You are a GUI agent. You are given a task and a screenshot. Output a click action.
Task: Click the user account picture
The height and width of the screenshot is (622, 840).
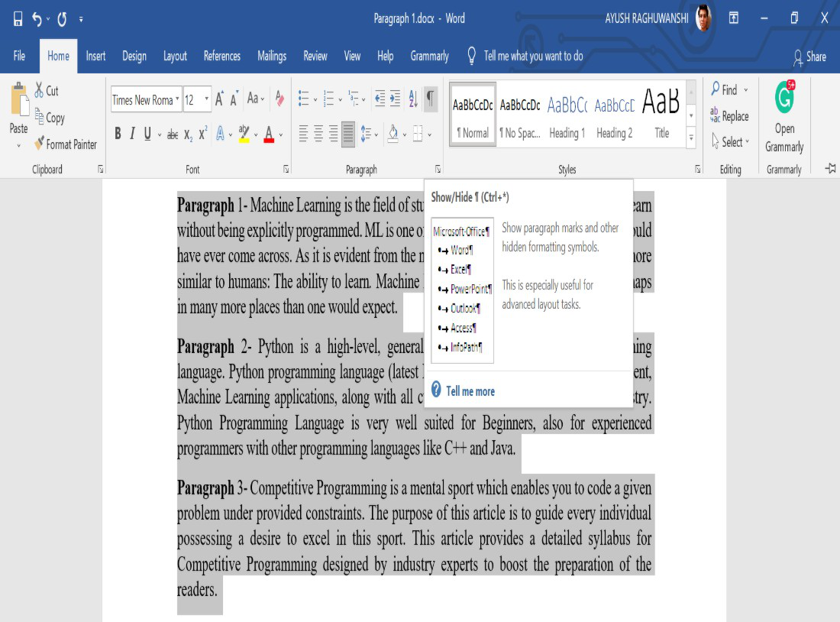[703, 18]
